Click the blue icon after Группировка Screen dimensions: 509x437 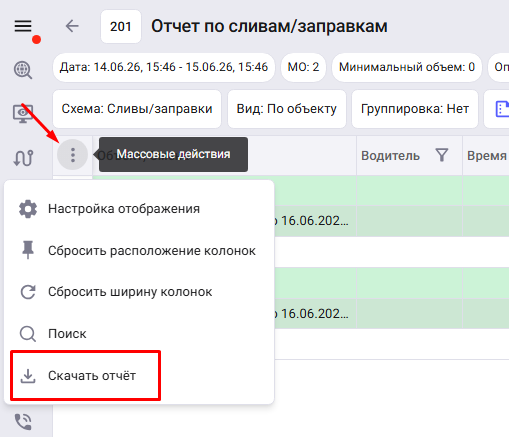tap(502, 109)
